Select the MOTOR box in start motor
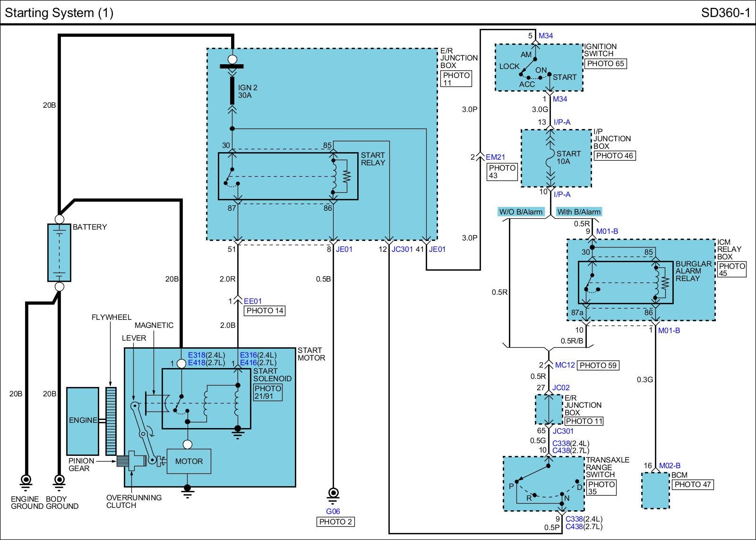The image size is (756, 540). (189, 461)
